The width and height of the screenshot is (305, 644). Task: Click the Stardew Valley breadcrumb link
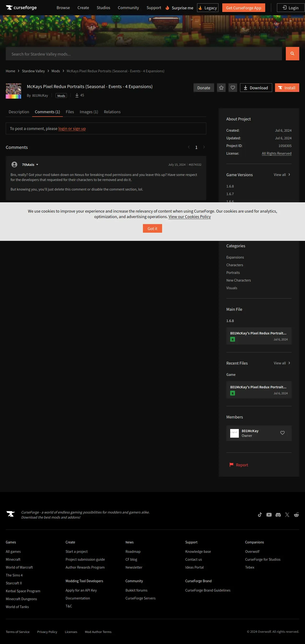click(33, 71)
